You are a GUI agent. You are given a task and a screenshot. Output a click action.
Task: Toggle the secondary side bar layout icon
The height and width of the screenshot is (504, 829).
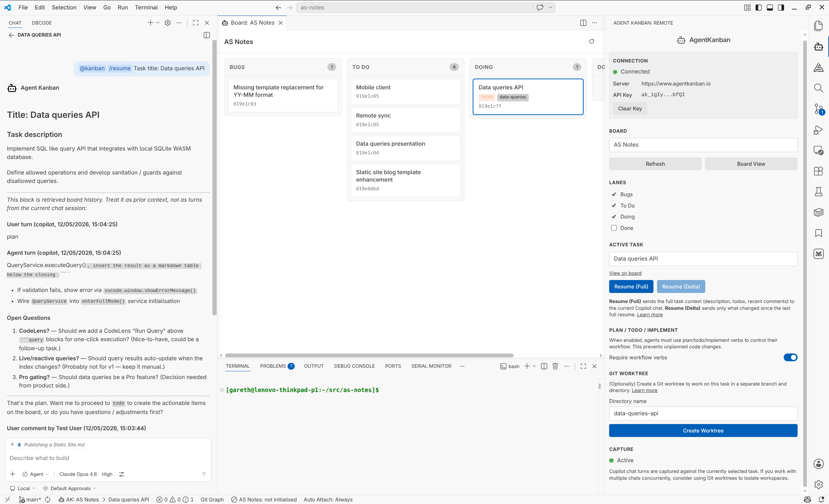[780, 7]
